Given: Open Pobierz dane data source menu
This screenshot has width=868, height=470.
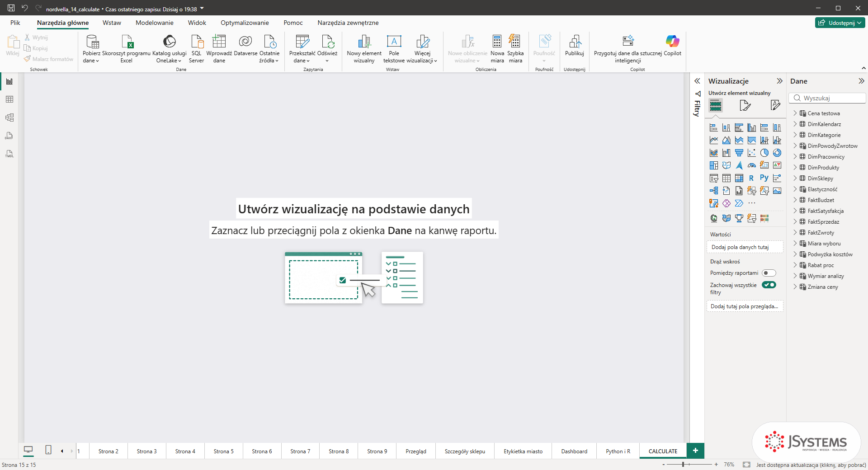Looking at the screenshot, I should point(91,48).
